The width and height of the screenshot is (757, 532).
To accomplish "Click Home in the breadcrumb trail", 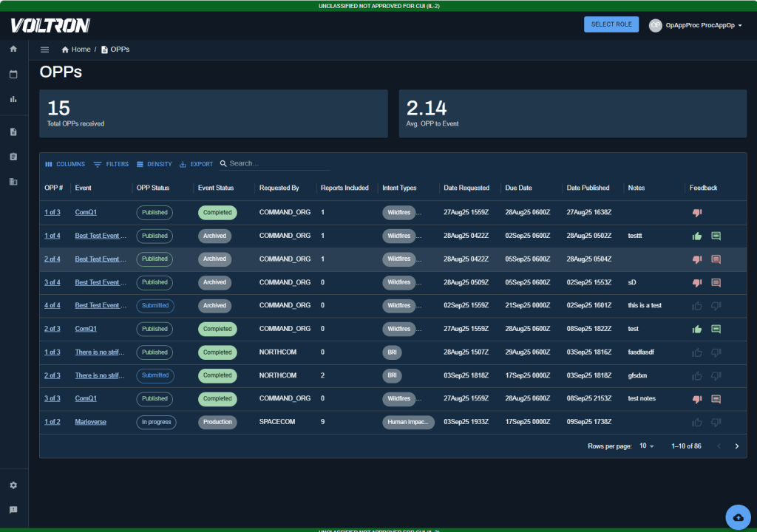I will tap(77, 50).
